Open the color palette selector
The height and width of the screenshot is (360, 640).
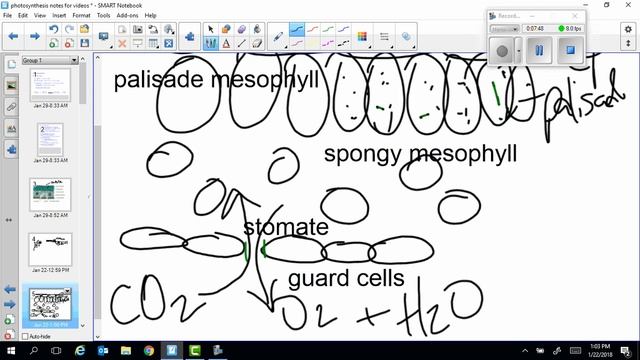pos(362,37)
